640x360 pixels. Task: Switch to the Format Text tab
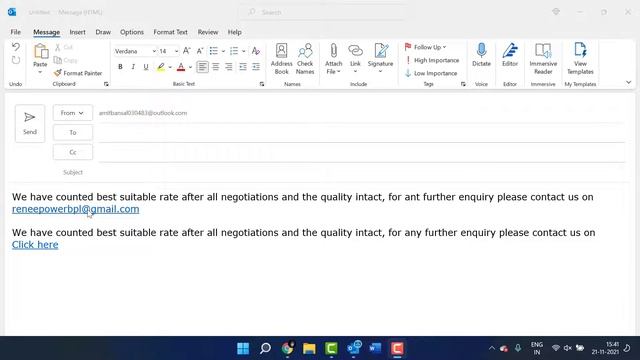click(171, 32)
